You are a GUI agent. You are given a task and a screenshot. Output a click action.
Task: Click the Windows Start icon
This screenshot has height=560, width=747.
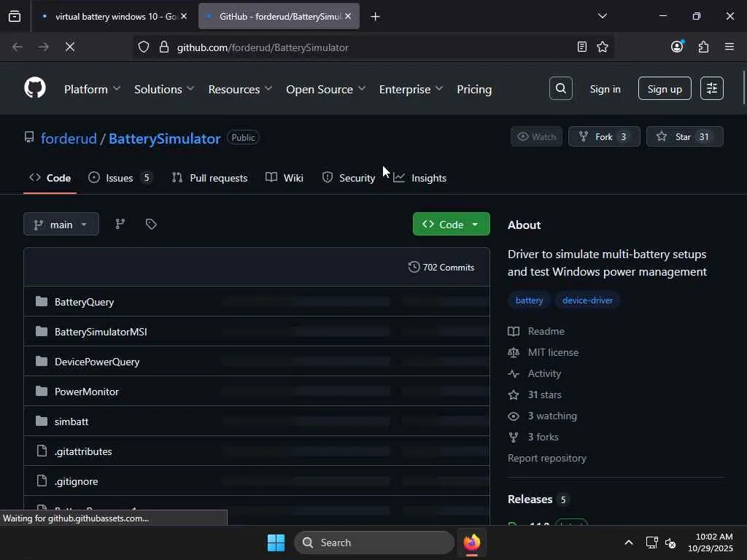point(276,542)
